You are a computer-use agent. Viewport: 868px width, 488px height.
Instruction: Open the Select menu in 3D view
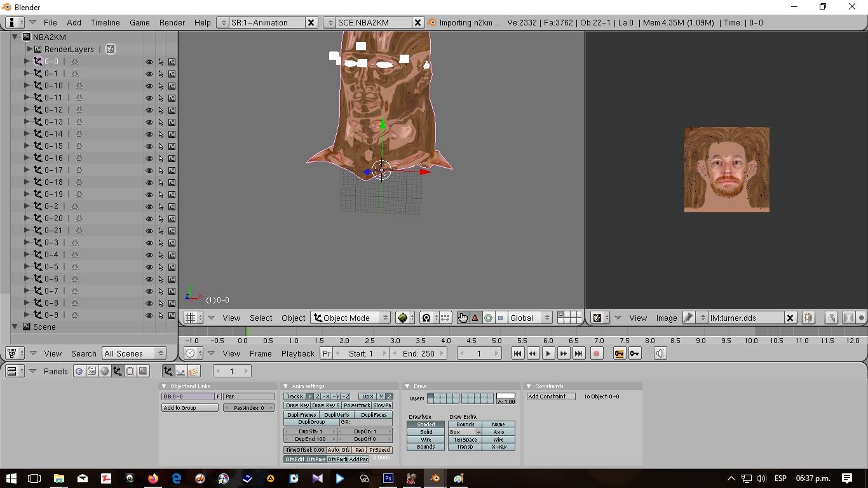pyautogui.click(x=261, y=318)
